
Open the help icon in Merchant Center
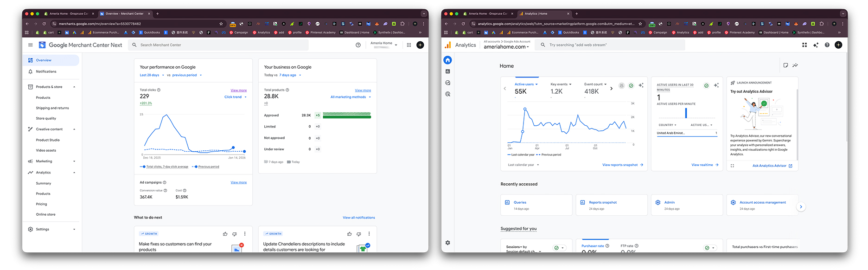(x=358, y=45)
